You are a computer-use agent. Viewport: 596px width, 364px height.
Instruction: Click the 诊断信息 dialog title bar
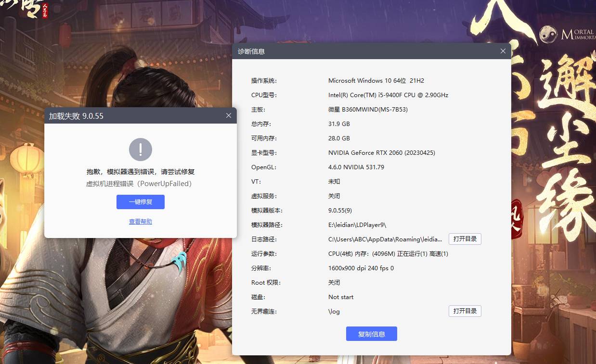tap(361, 51)
